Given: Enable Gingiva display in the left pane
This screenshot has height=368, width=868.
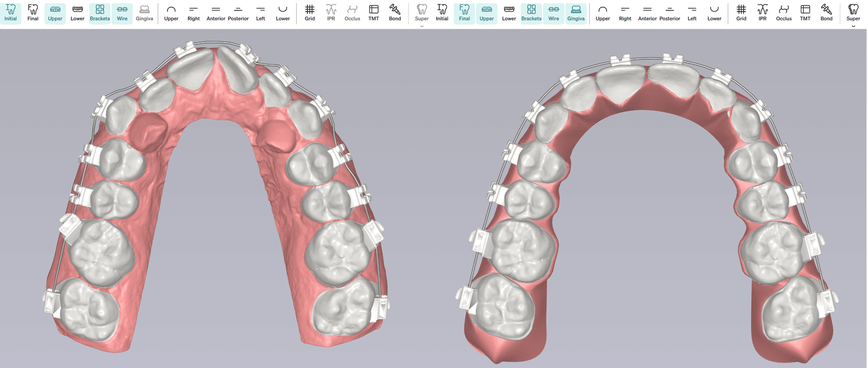Looking at the screenshot, I should pyautogui.click(x=144, y=13).
